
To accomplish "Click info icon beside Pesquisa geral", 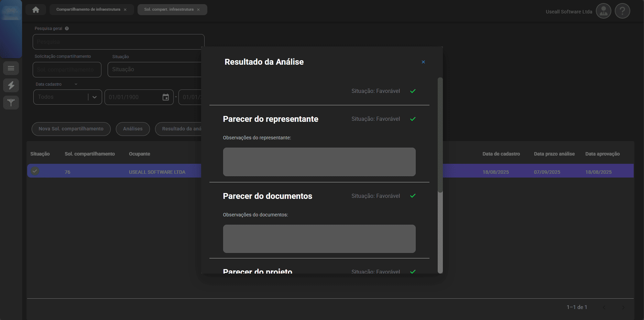I will point(67,29).
